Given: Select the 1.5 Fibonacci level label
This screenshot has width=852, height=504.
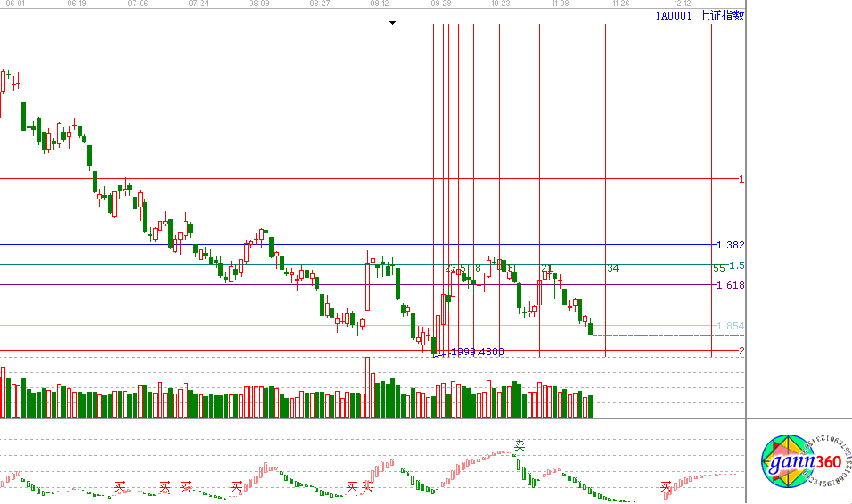Looking at the screenshot, I should coord(736,265).
